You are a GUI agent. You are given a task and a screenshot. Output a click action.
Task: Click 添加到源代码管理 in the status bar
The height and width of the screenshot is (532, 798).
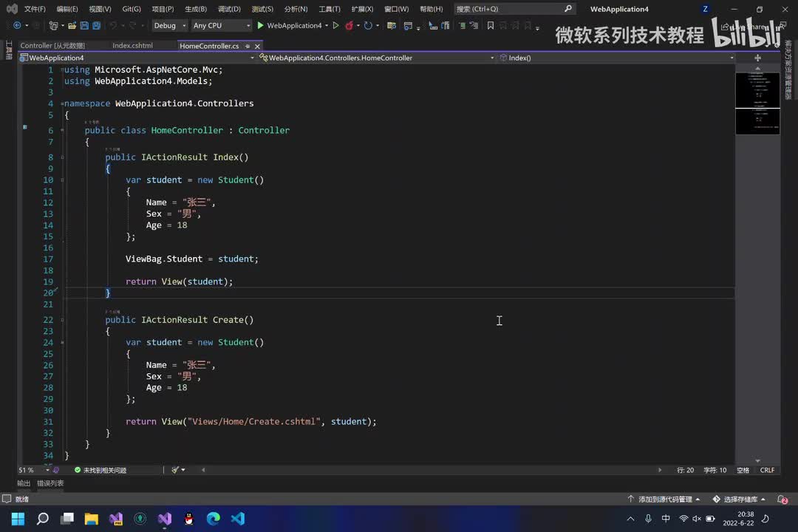coord(664,499)
